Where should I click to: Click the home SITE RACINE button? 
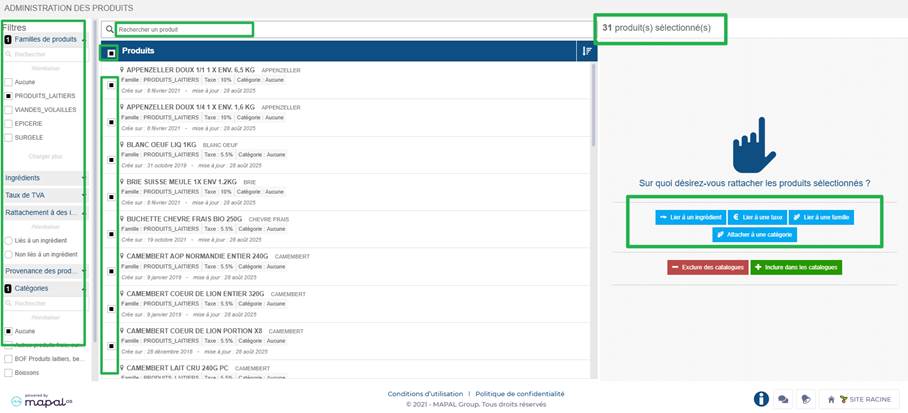[x=861, y=399]
